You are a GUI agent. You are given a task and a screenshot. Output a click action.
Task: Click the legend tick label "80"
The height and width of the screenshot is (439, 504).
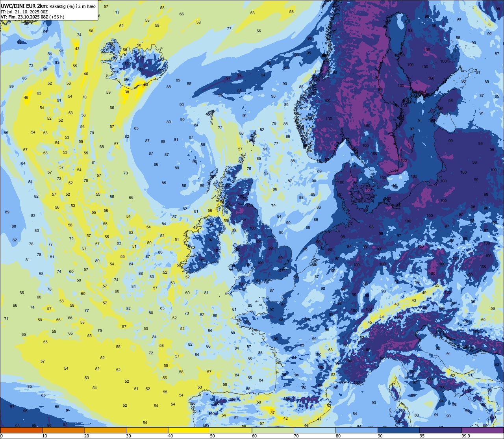pyautogui.click(x=338, y=436)
